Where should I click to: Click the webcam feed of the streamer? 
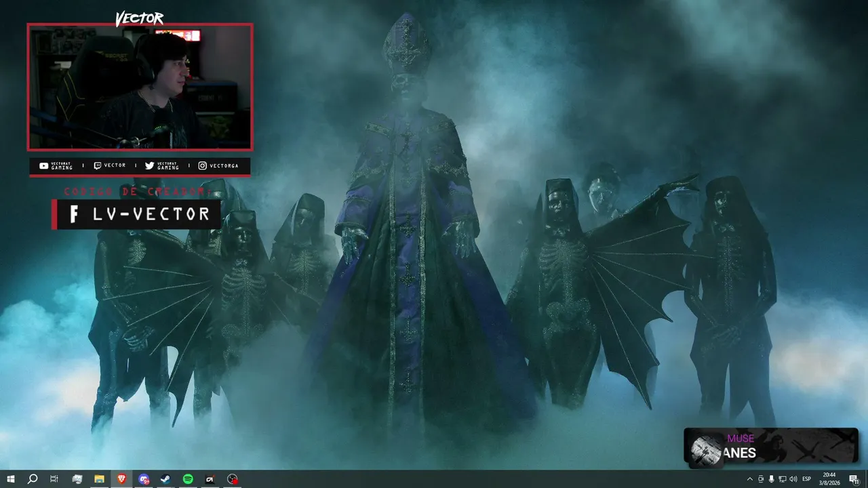coord(140,87)
